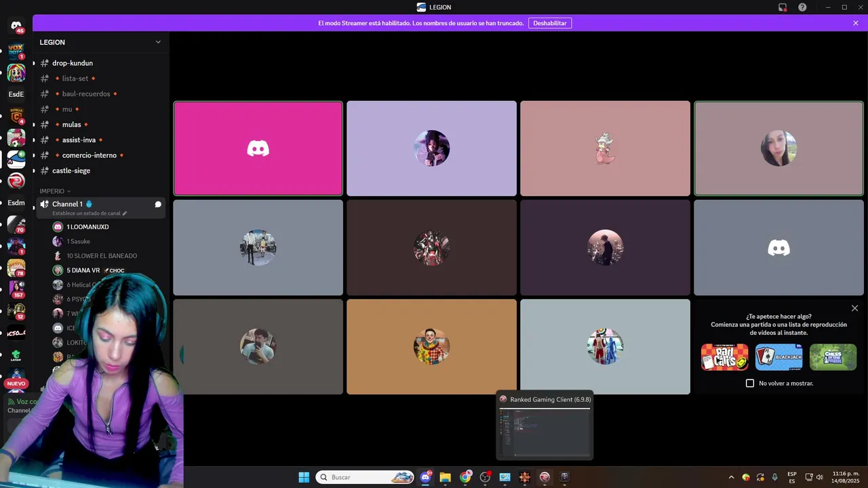Viewport: 868px width, 488px height.
Task: Open the server icon with badge 78
Action: click(16, 267)
